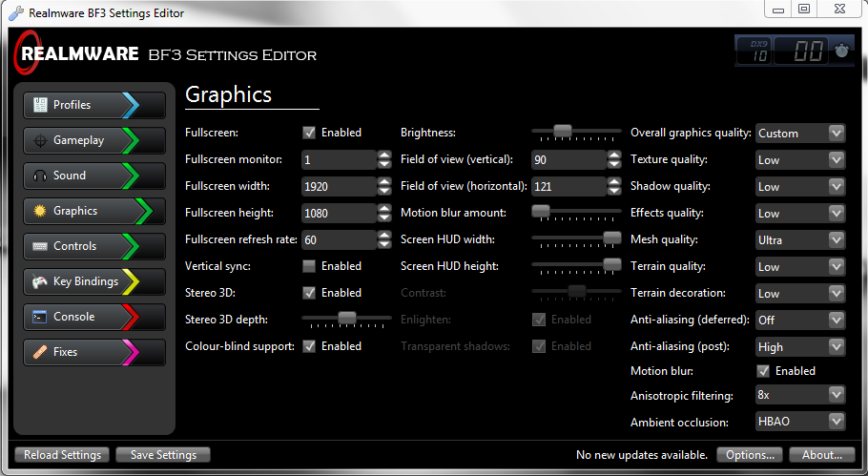Click the Key Bindings gamepad icon
Screen dimensions: 868x476
click(39, 281)
